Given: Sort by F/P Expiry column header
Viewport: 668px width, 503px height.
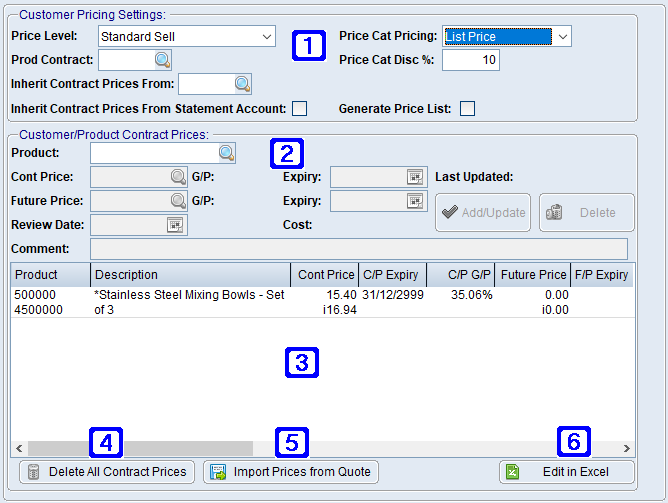Looking at the screenshot, I should click(x=602, y=275).
